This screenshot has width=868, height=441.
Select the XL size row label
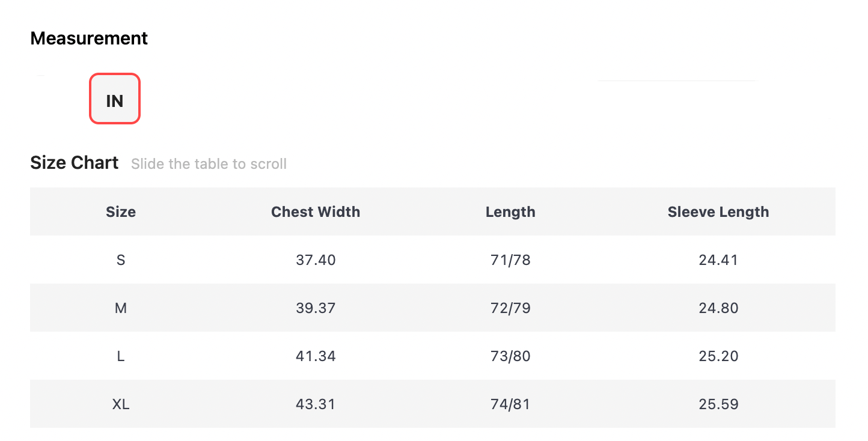point(121,404)
